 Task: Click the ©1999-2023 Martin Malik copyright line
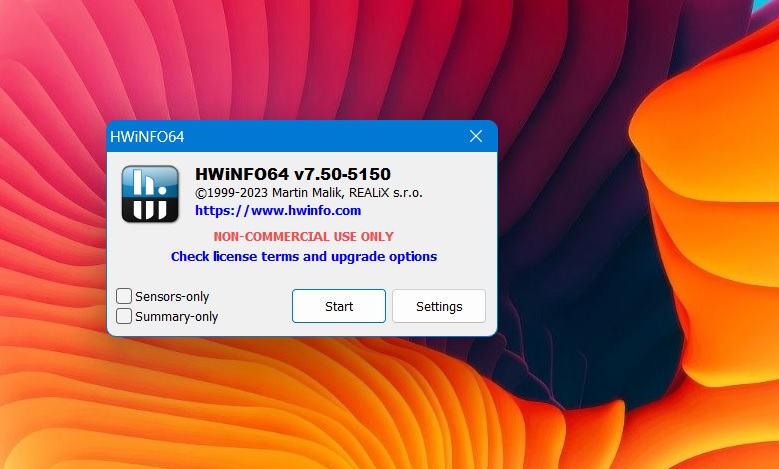[x=309, y=193]
